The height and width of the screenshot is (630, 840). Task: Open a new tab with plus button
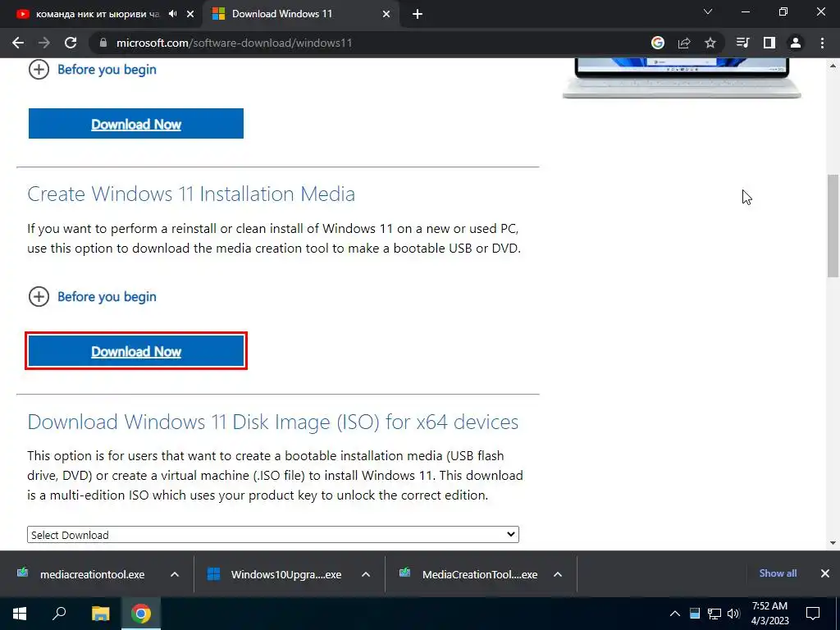[418, 14]
